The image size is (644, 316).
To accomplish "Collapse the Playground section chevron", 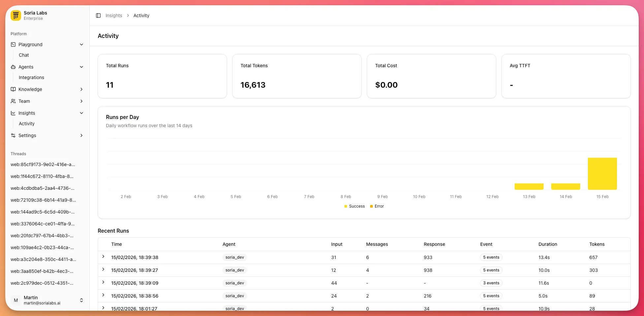I will [x=81, y=44].
